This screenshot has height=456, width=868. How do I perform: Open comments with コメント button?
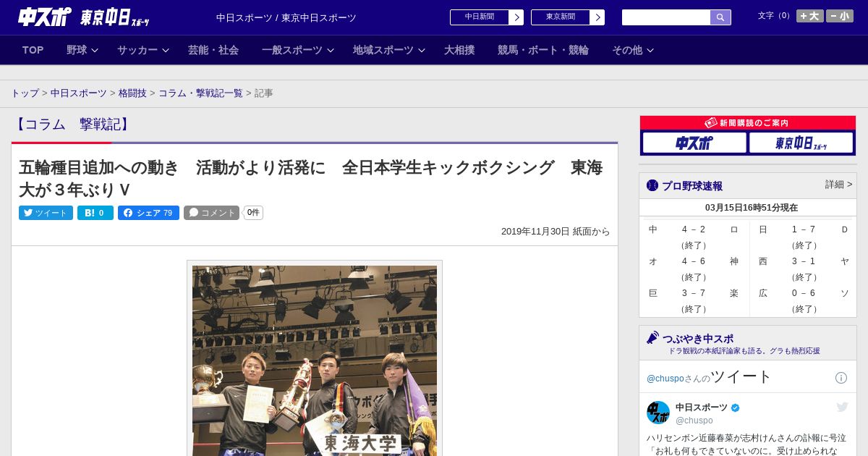click(211, 213)
